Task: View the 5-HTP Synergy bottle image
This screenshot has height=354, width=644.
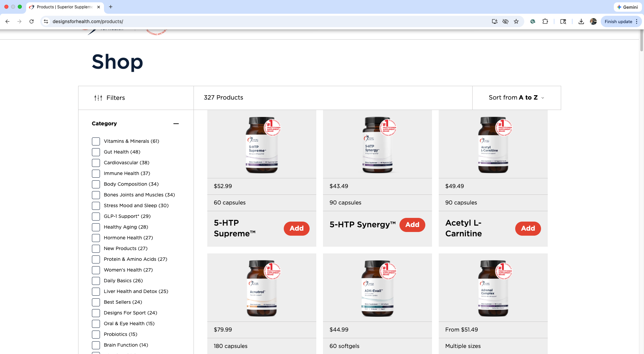Action: [x=378, y=144]
